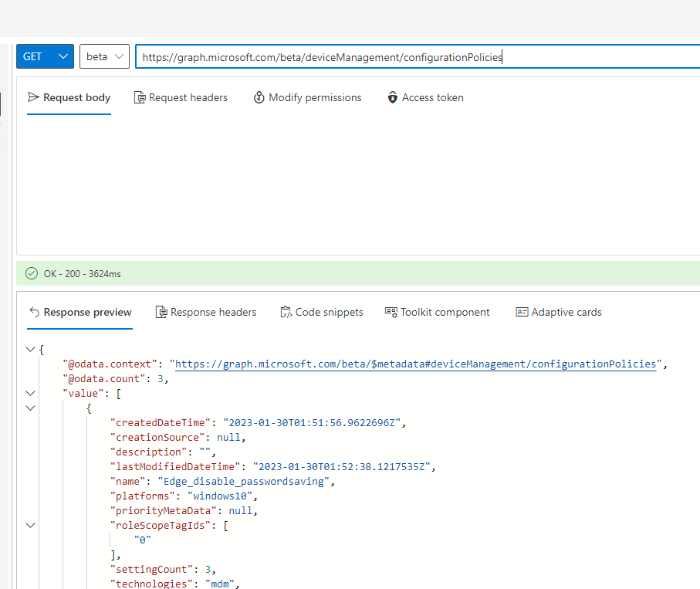Click the Access token lock icon

click(392, 97)
